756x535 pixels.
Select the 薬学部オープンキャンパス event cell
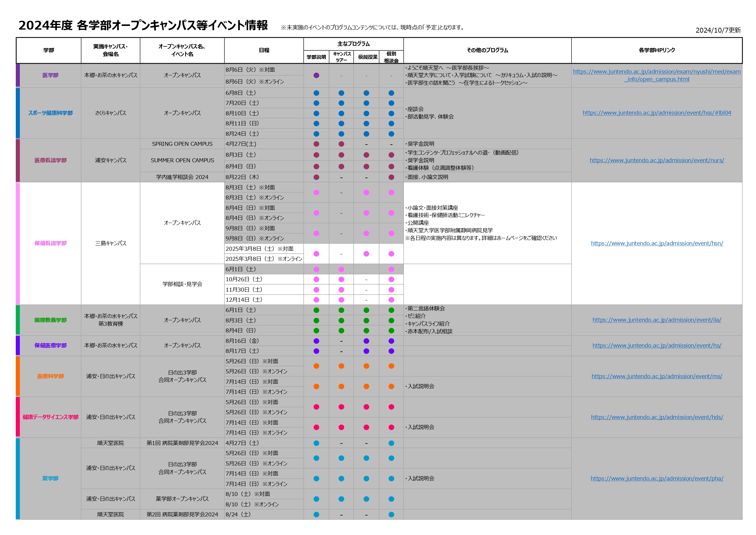pos(182,499)
